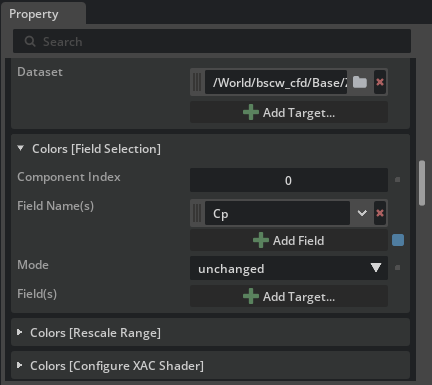Image resolution: width=432 pixels, height=385 pixels.
Task: Remove the Cp field with red X
Action: point(380,213)
